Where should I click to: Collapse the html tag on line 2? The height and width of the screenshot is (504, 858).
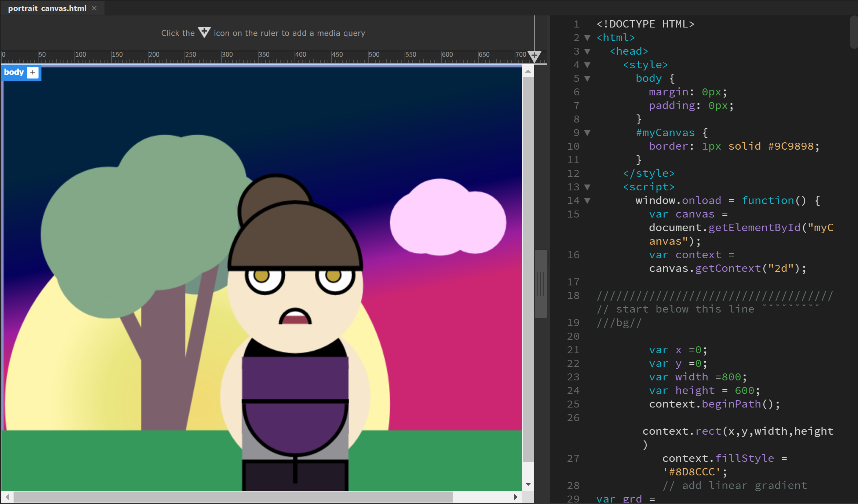coord(587,38)
